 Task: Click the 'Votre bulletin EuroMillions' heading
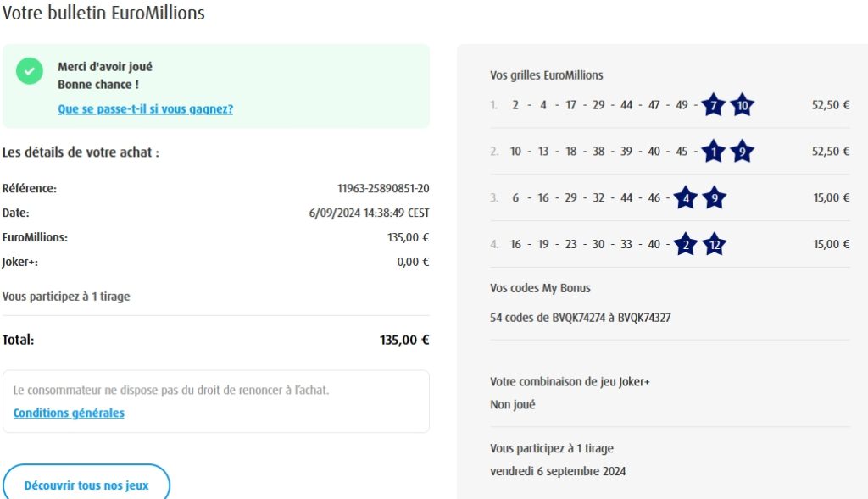tap(103, 14)
